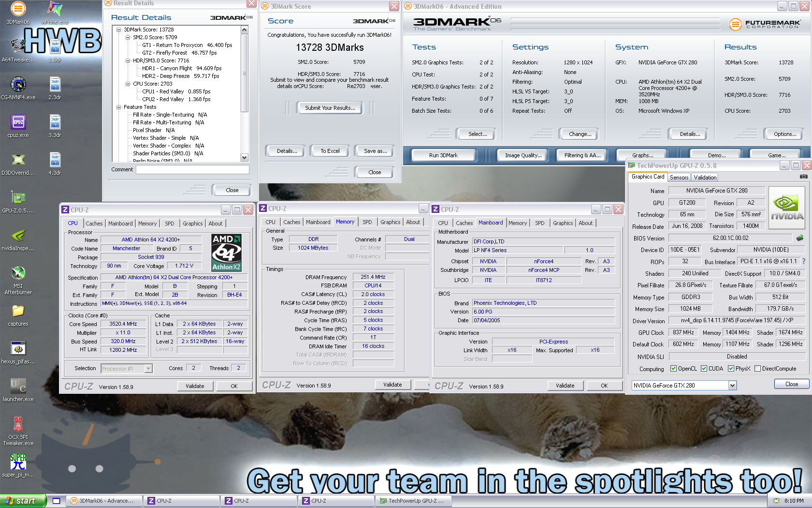Click Change settings button in 3DMark06
The height and width of the screenshot is (508, 812).
tap(580, 134)
